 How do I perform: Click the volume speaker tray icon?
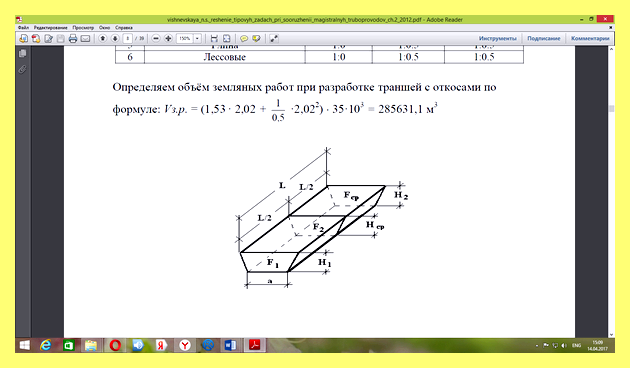(564, 346)
